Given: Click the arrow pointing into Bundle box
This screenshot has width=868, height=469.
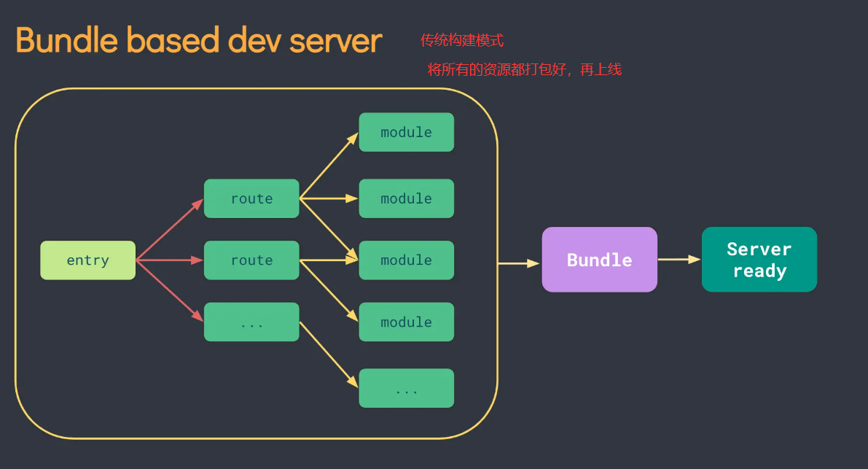Looking at the screenshot, I should click(519, 263).
